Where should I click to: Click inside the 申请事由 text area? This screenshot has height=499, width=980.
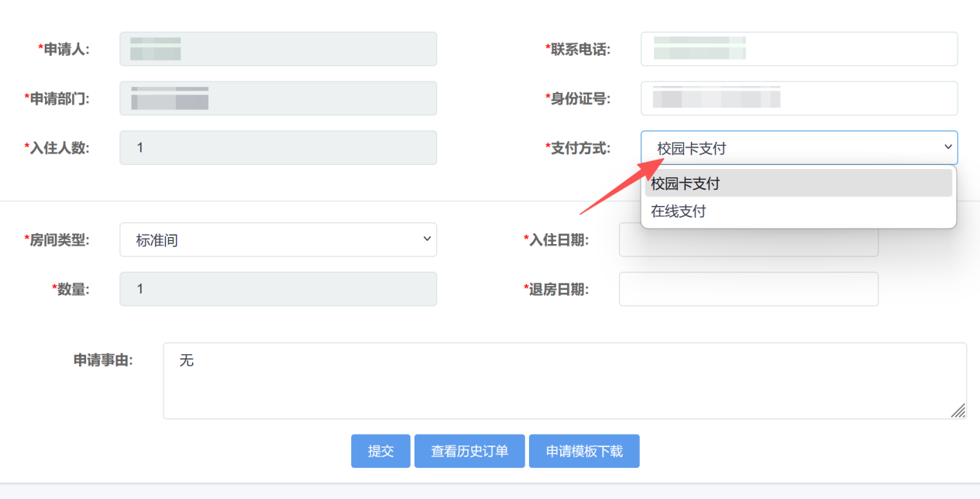point(564,381)
